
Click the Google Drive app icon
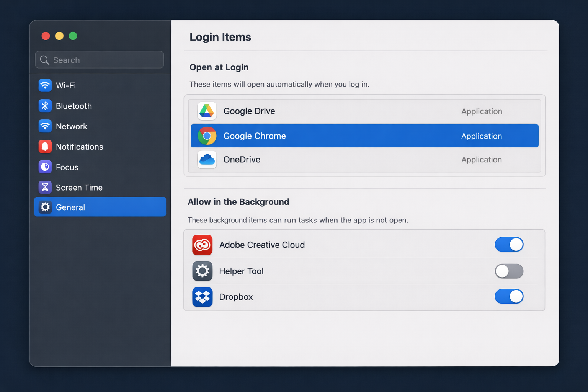click(x=207, y=111)
